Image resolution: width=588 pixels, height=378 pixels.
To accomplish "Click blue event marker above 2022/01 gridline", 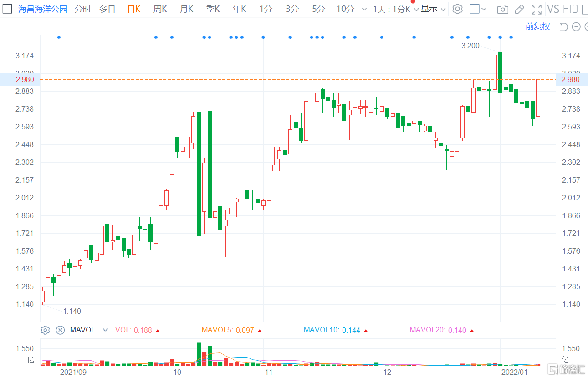I will click(500, 37).
